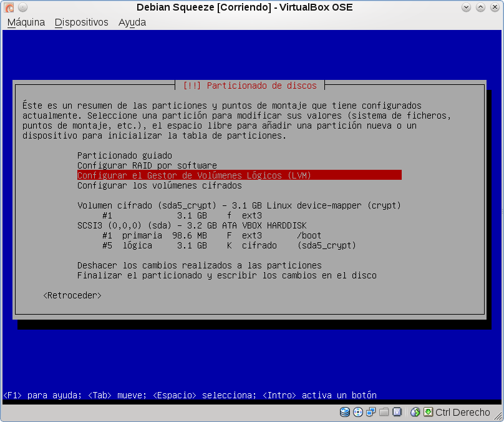Click the virtualization (V chip) status icon

click(x=397, y=412)
